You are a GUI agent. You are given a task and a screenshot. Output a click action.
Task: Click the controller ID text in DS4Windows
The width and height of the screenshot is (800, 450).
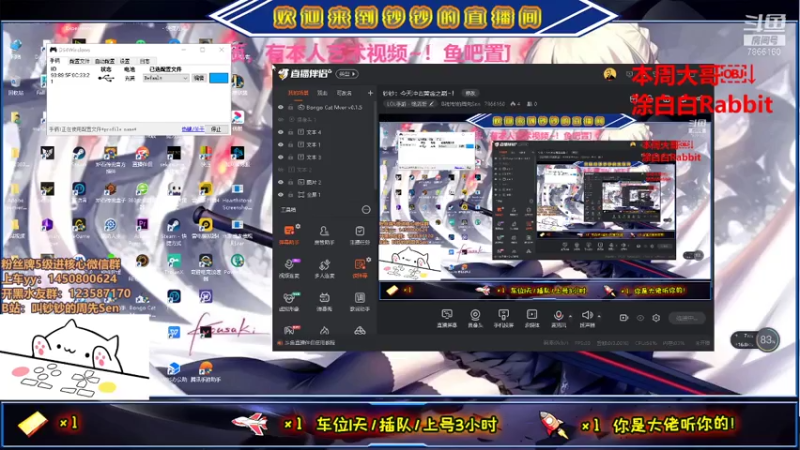pyautogui.click(x=70, y=77)
